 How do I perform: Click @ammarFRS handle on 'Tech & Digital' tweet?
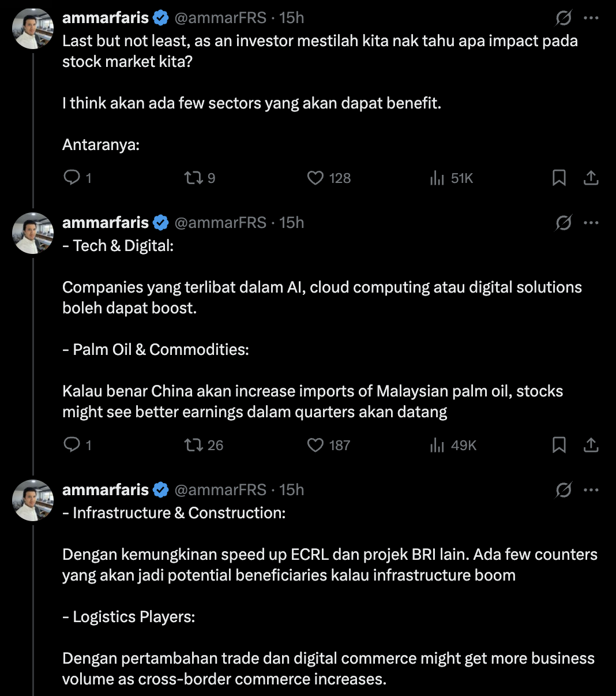tap(220, 223)
